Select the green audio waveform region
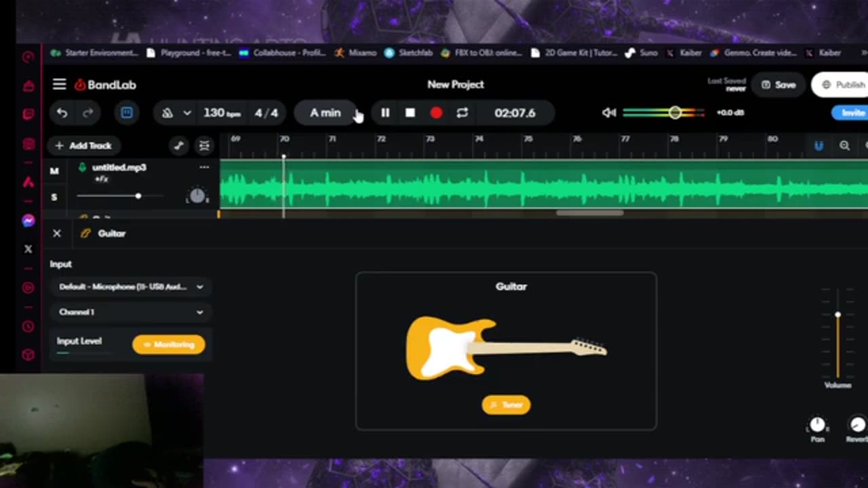Viewport: 868px width, 488px height. tap(544, 184)
